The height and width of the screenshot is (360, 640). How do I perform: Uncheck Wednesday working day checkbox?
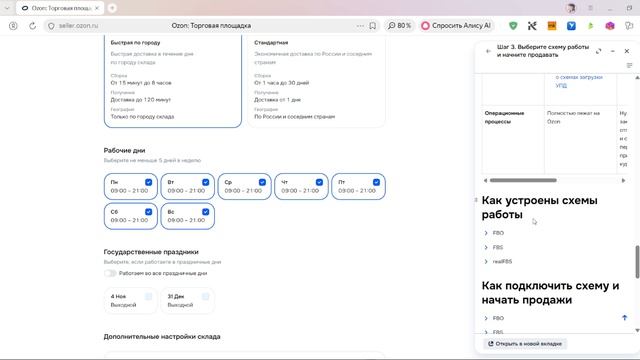click(x=262, y=182)
